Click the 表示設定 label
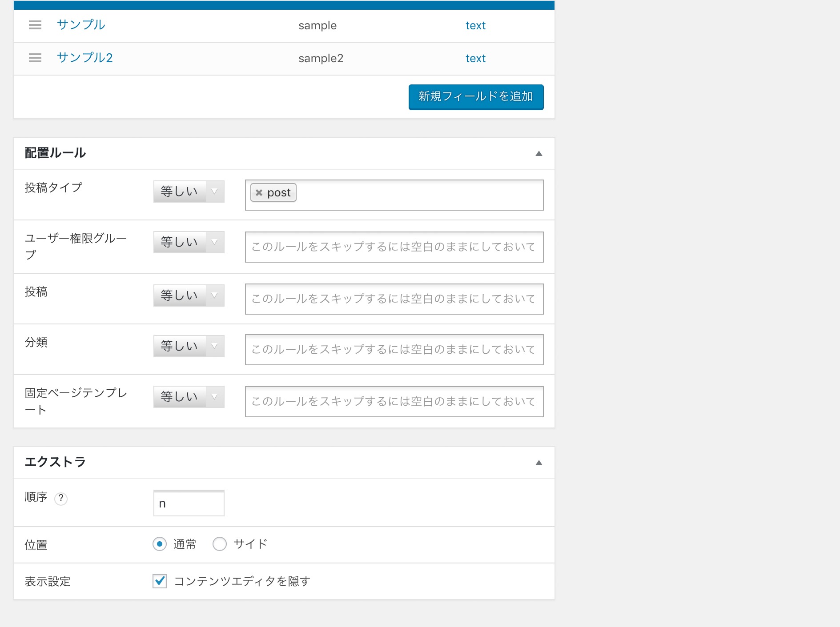The image size is (840, 627). [48, 581]
